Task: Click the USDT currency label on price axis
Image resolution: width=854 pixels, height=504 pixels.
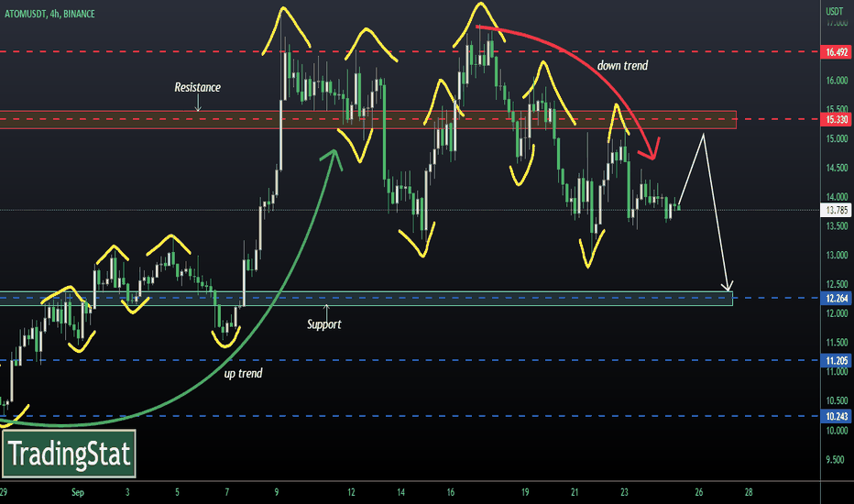Action: (835, 11)
